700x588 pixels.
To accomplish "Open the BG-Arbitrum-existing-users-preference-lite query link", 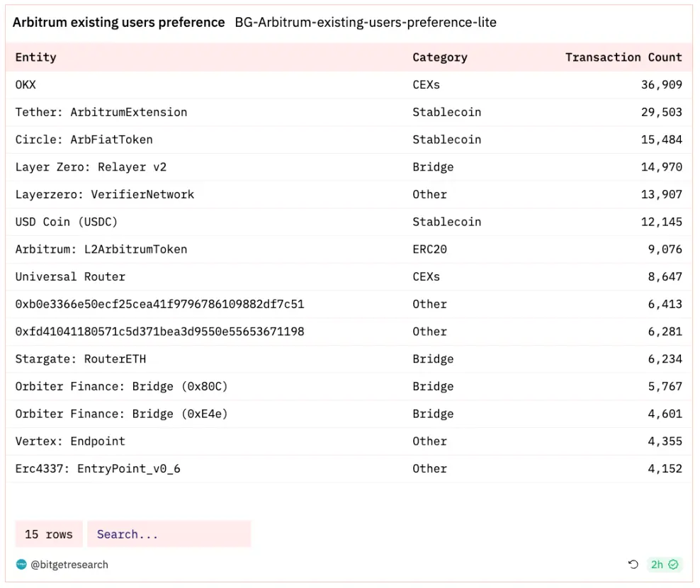I will 366,23.
